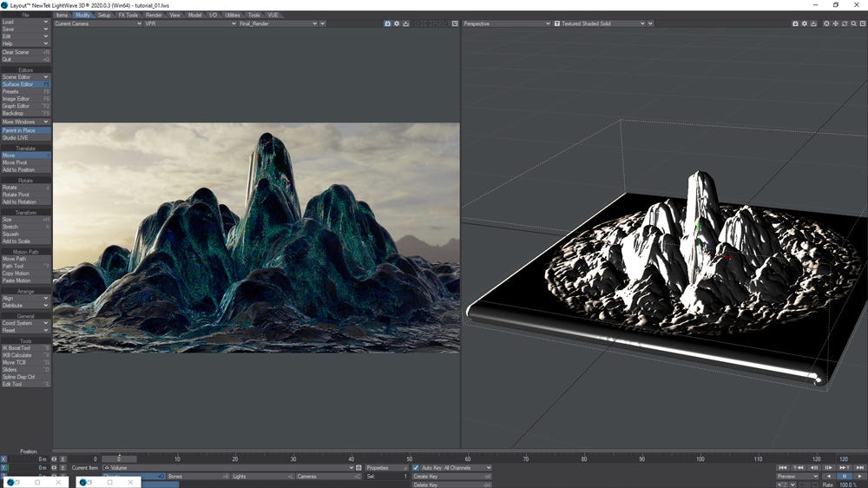Click the Surface Editor button
The width and height of the screenshot is (868, 488).
click(x=25, y=84)
